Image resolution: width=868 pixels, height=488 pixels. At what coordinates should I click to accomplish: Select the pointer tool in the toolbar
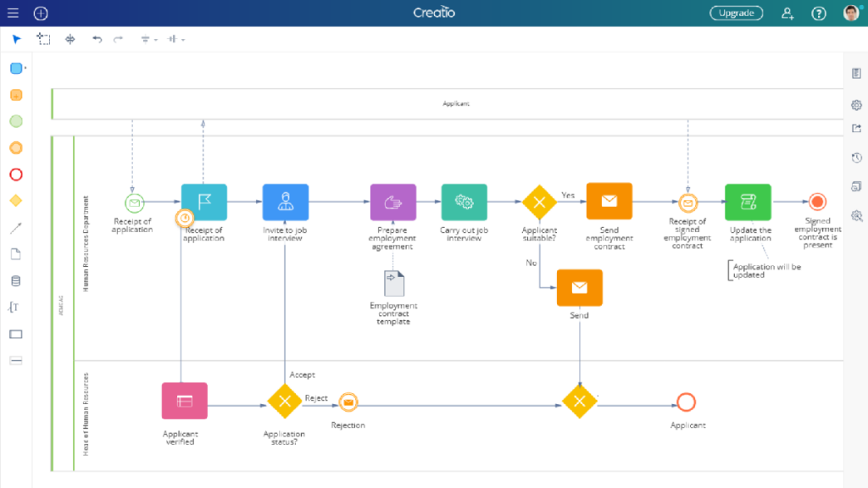15,38
